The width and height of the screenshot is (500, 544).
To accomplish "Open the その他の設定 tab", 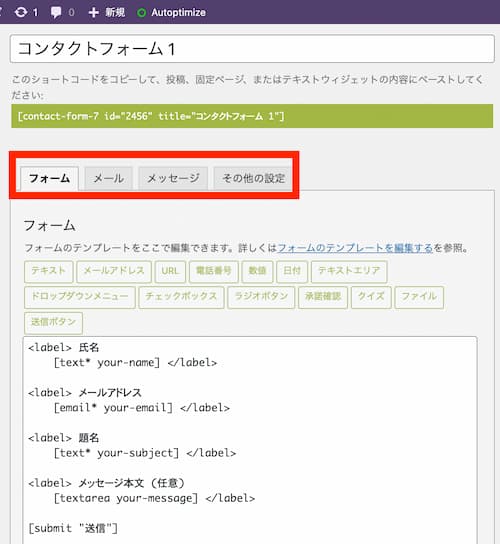I will (x=253, y=179).
